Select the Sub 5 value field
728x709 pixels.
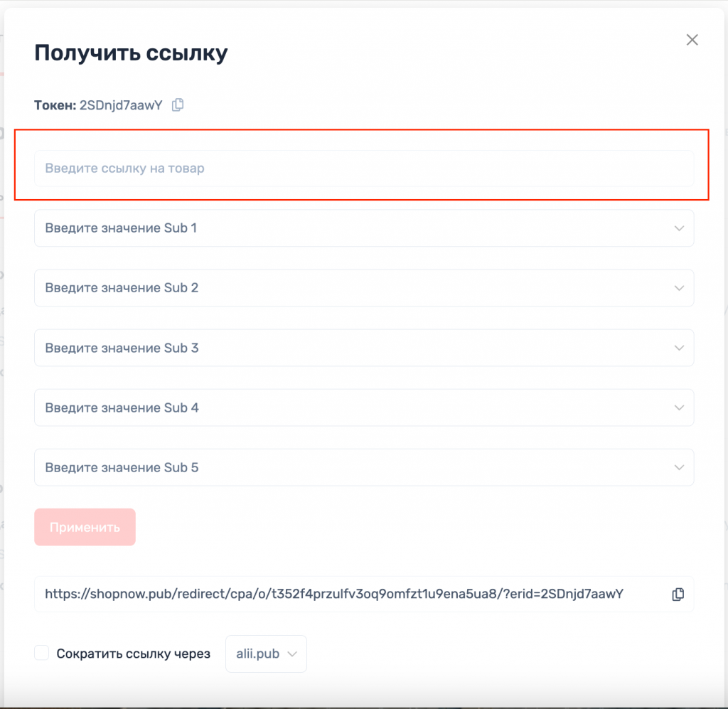tap(341, 467)
